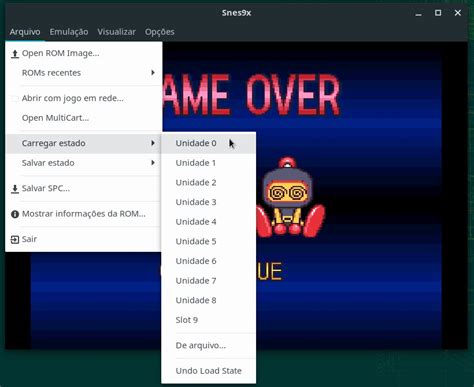Click the arrow next to ROMs recentes
Image resolution: width=474 pixels, height=387 pixels.
[153, 73]
